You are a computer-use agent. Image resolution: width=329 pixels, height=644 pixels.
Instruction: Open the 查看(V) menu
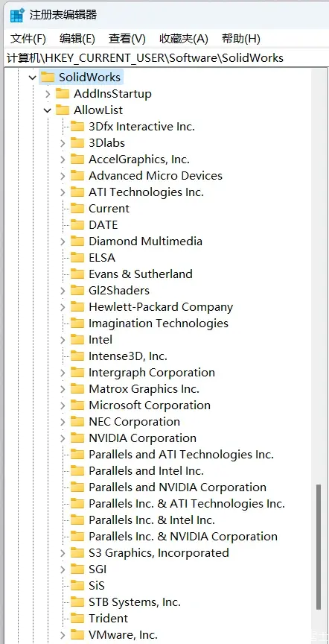(127, 39)
